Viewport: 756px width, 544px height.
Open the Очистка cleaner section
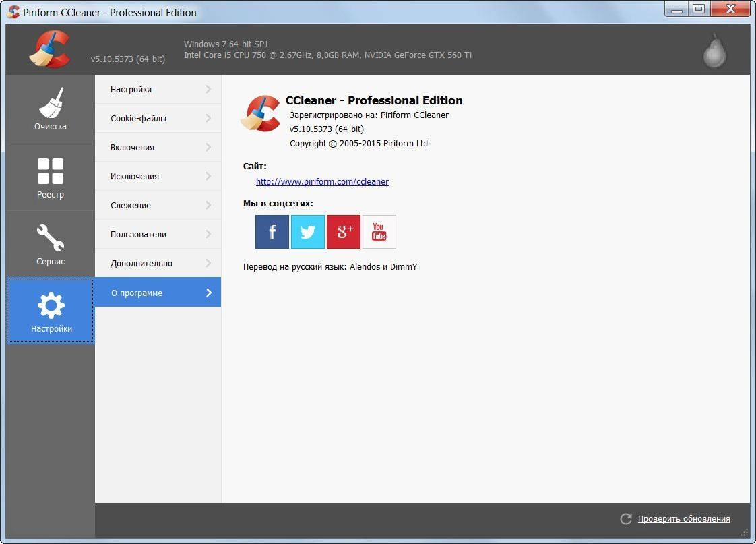click(50, 109)
